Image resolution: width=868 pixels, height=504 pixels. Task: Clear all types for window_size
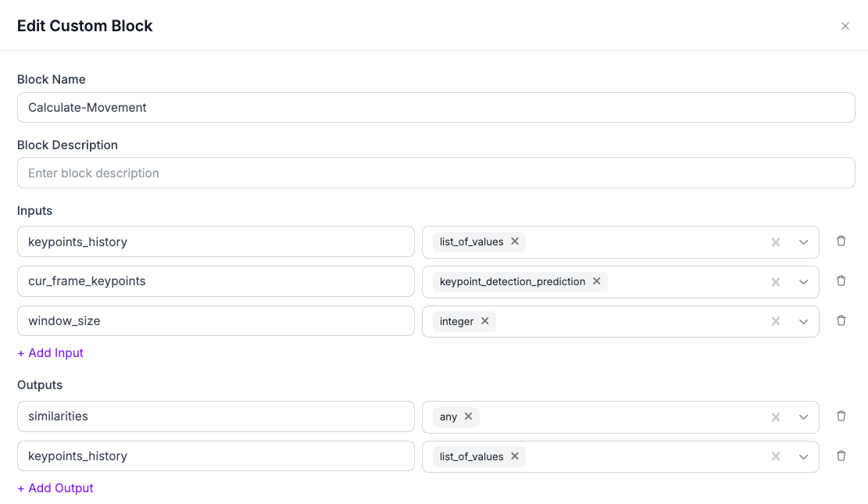[x=776, y=322]
